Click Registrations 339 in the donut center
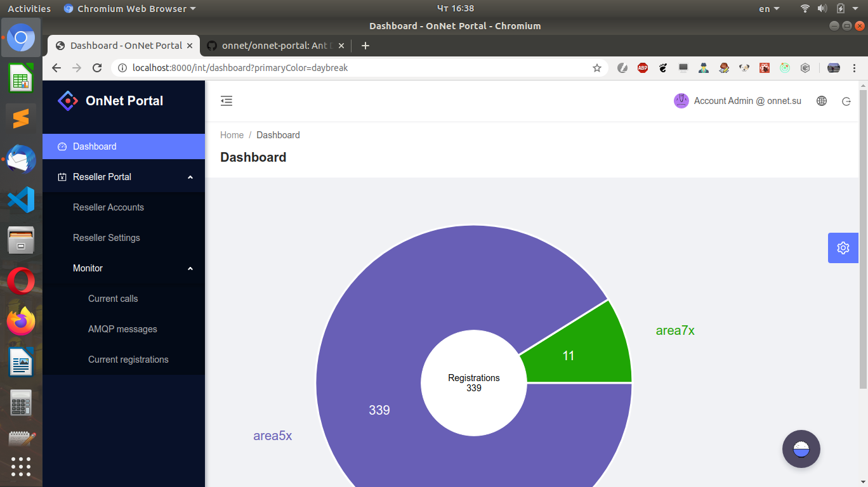 474,382
